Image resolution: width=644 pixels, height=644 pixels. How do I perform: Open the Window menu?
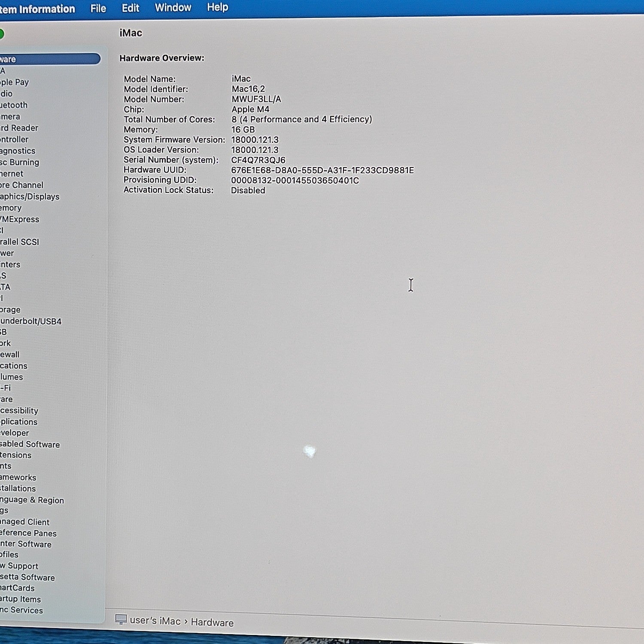point(173,8)
